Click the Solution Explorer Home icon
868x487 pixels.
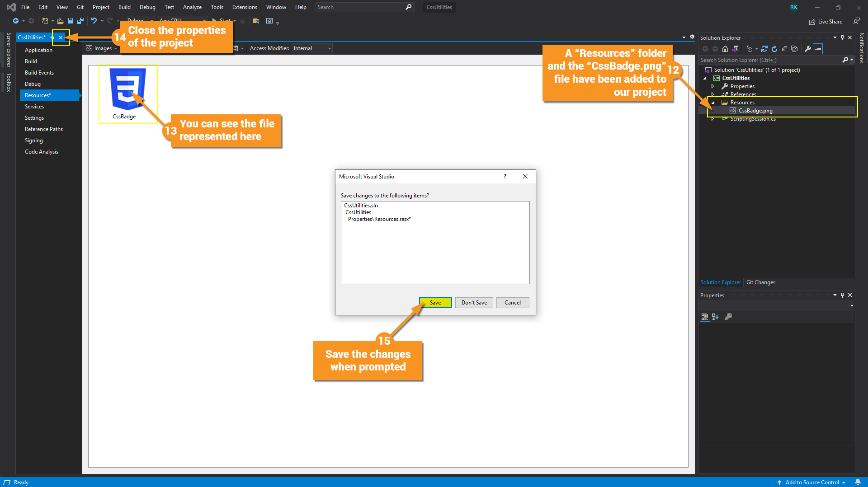click(725, 49)
